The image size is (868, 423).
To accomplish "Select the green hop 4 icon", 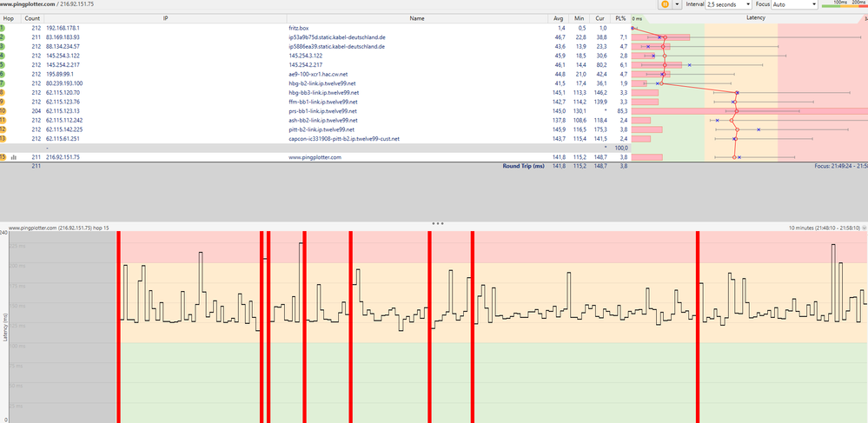I will (3, 56).
